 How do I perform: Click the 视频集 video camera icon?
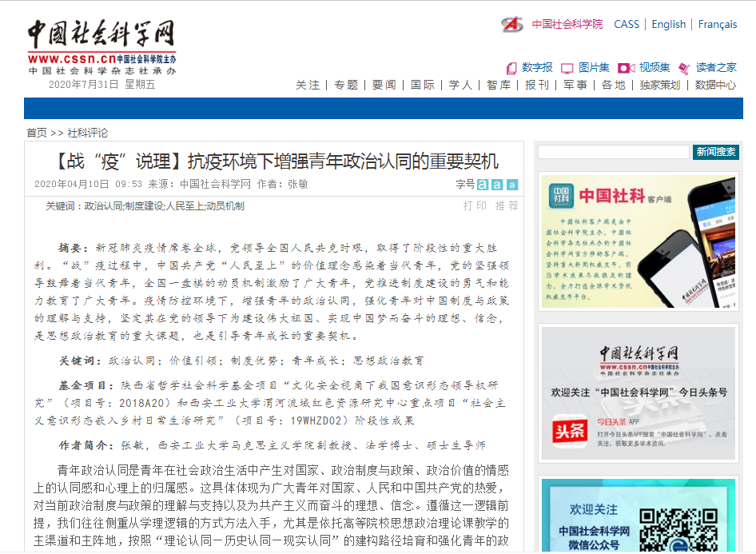pyautogui.click(x=626, y=68)
